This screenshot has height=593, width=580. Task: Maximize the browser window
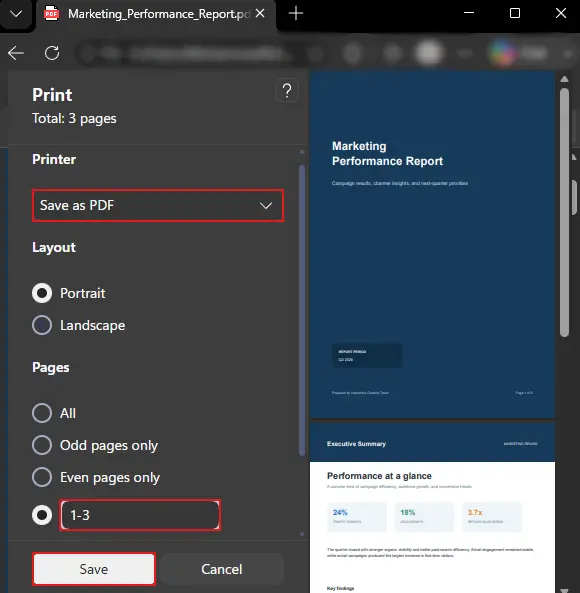click(515, 13)
